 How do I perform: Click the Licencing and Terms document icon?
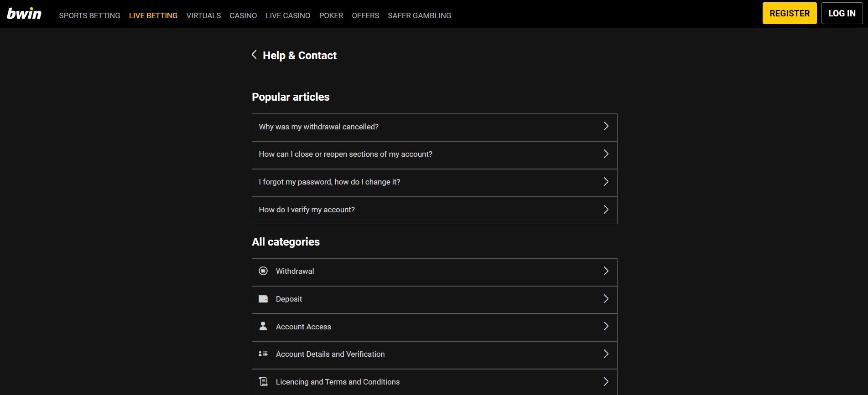pos(263,382)
